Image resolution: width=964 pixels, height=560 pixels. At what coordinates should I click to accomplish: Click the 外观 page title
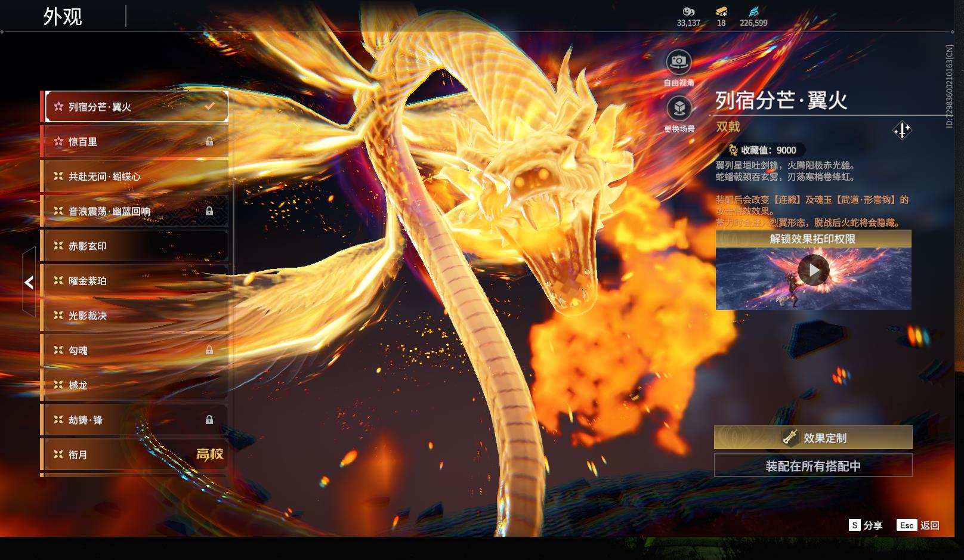pos(63,17)
